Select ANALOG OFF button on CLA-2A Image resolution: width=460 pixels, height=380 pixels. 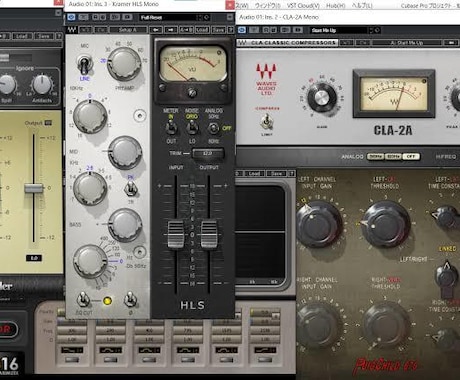[x=411, y=156]
